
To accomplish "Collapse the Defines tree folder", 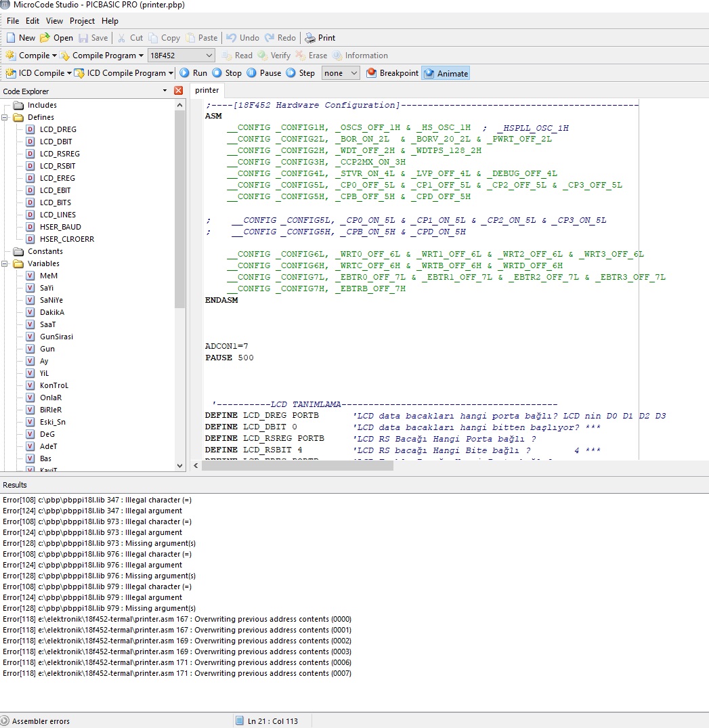I will [5, 117].
